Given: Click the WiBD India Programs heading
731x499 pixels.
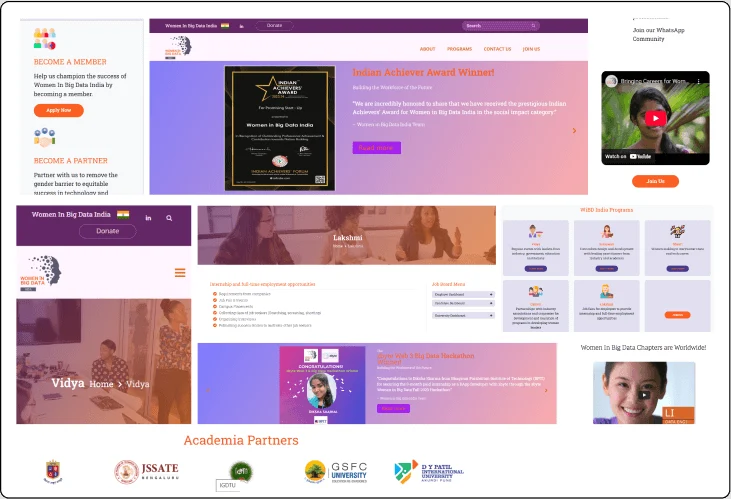Looking at the screenshot, I should (607, 210).
